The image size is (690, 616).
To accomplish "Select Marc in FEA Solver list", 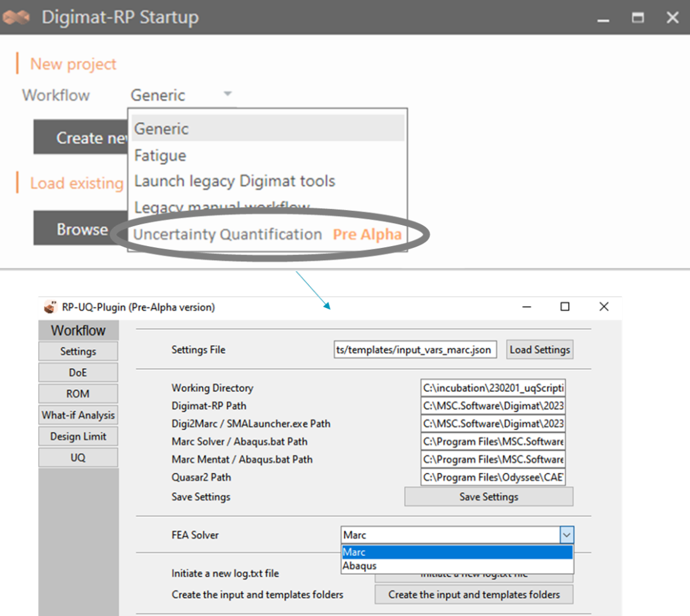I will click(457, 551).
